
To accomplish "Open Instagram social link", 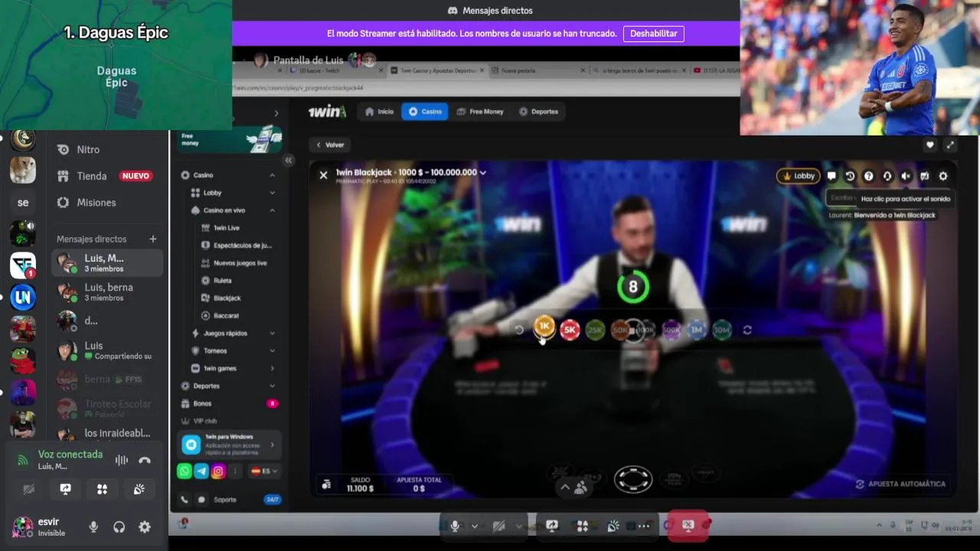I will pos(218,471).
